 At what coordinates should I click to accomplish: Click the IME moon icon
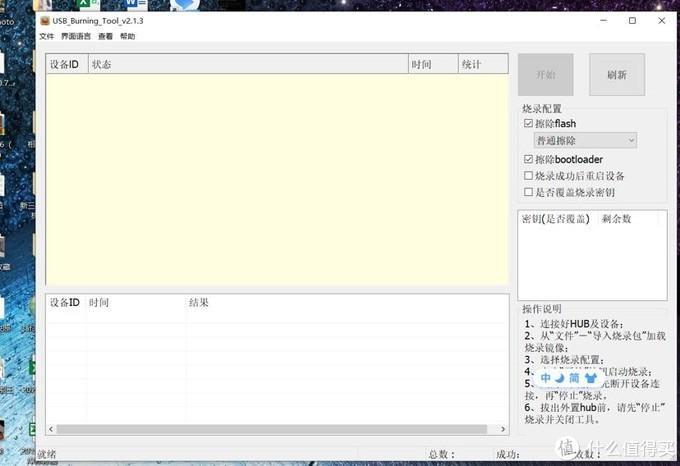560,379
